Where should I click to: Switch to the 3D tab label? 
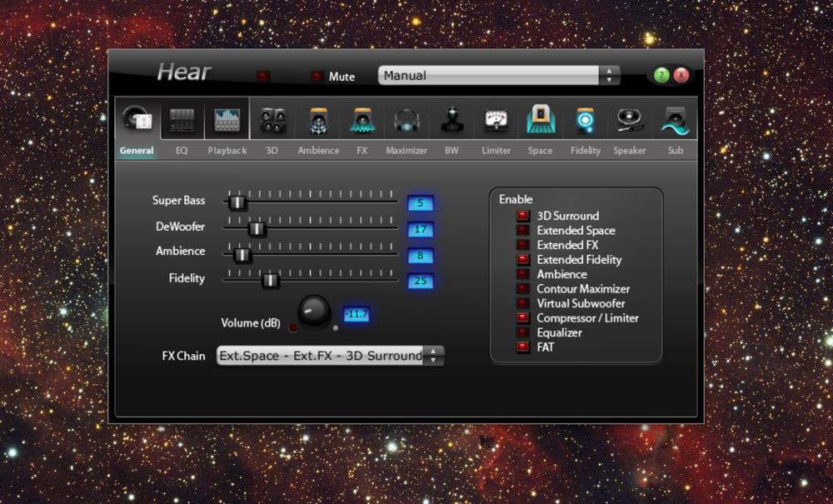[272, 150]
